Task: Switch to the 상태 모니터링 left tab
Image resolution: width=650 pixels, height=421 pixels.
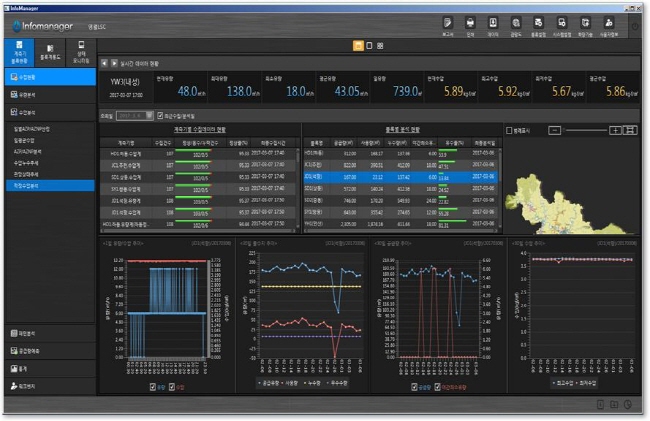Action: tap(81, 53)
